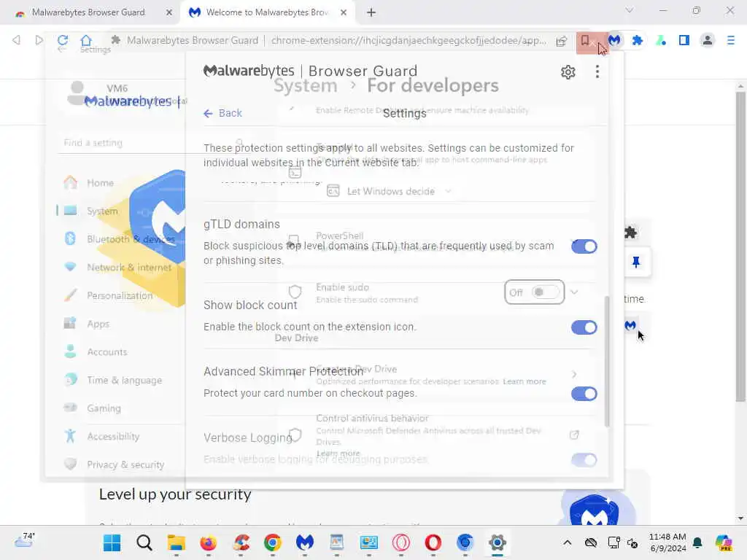Click the browser address bar URL

409,41
